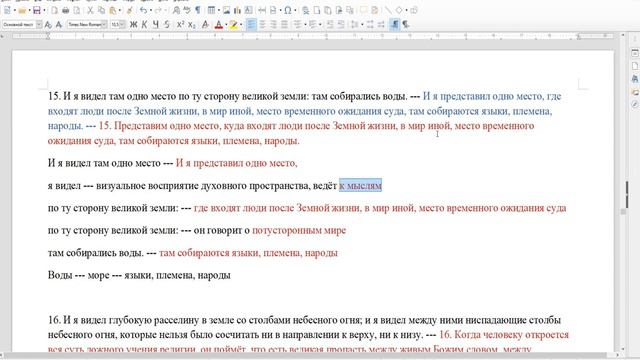This screenshot has height=360, width=640.
Task: Insert an image
Action: coord(226,10)
